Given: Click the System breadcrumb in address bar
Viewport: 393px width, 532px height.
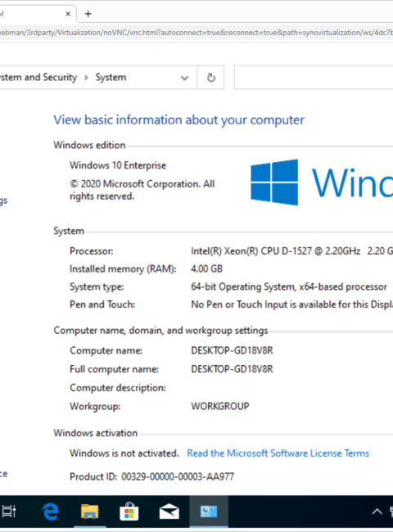Looking at the screenshot, I should [x=111, y=78].
